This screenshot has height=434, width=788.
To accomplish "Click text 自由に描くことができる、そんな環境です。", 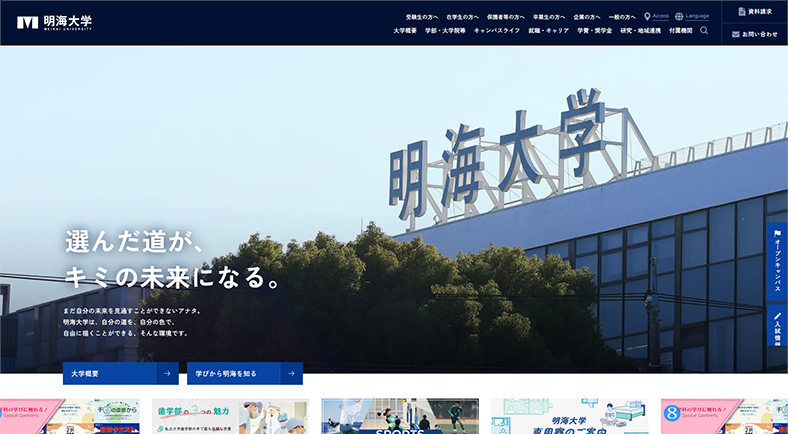I will [126, 334].
